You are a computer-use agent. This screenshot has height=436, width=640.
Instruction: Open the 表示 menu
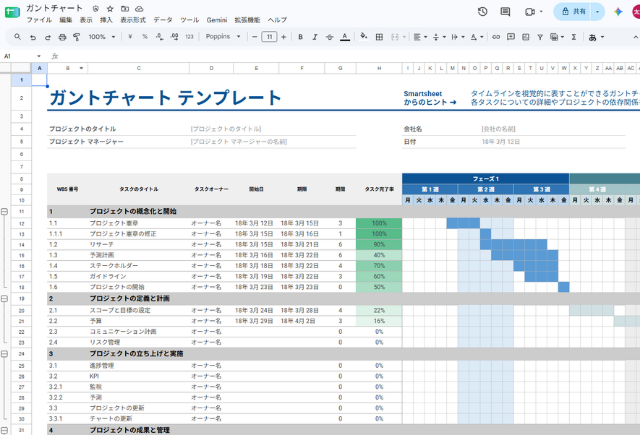click(x=86, y=20)
